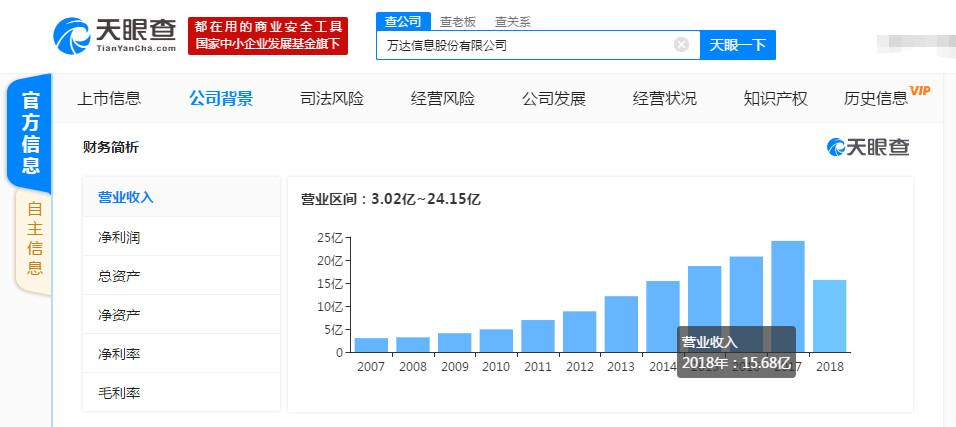
Task: Select 净利润 in the financial metrics list
Action: (x=119, y=237)
